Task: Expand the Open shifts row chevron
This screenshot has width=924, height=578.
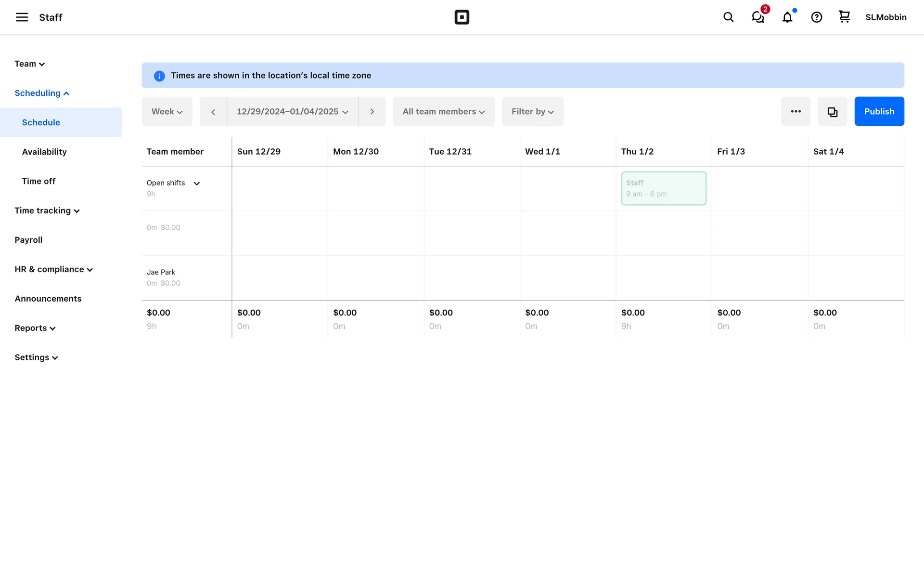Action: 197,184
